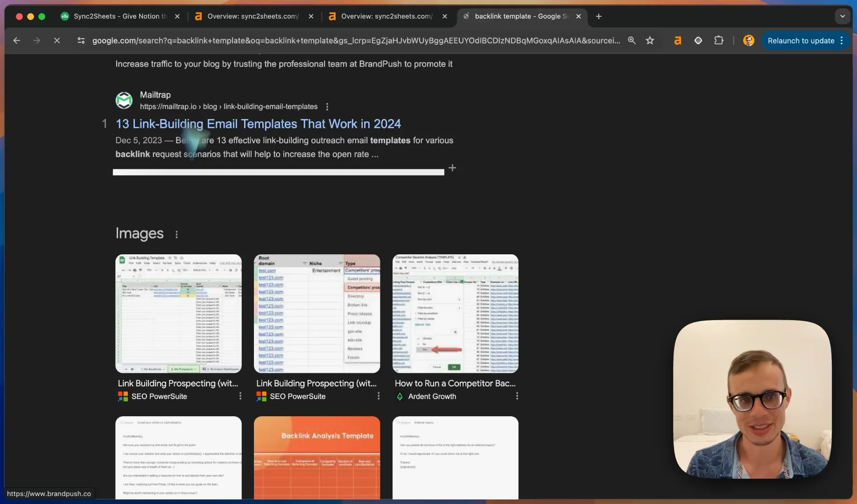View site information for this page

pos(81,41)
